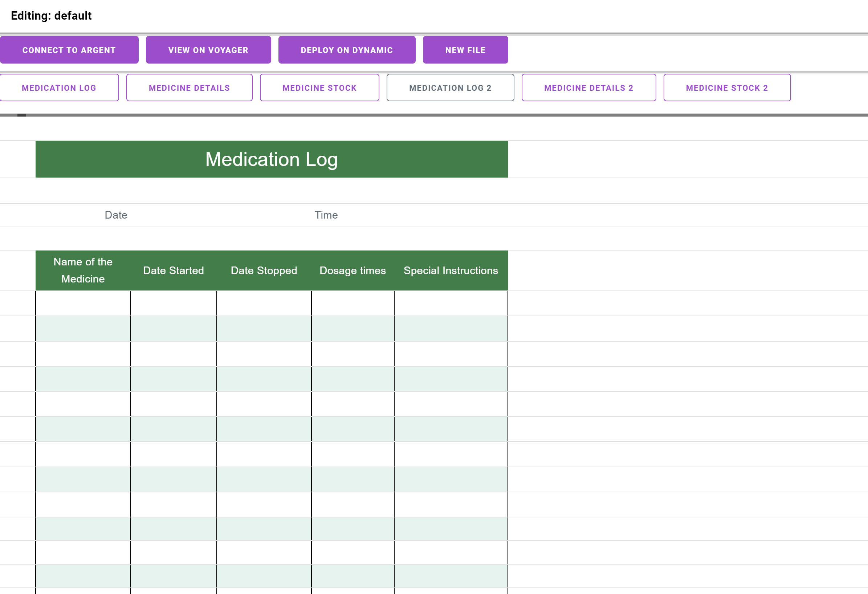Switch to the MEDICINE STOCK tab
This screenshot has width=868, height=594.
point(319,88)
